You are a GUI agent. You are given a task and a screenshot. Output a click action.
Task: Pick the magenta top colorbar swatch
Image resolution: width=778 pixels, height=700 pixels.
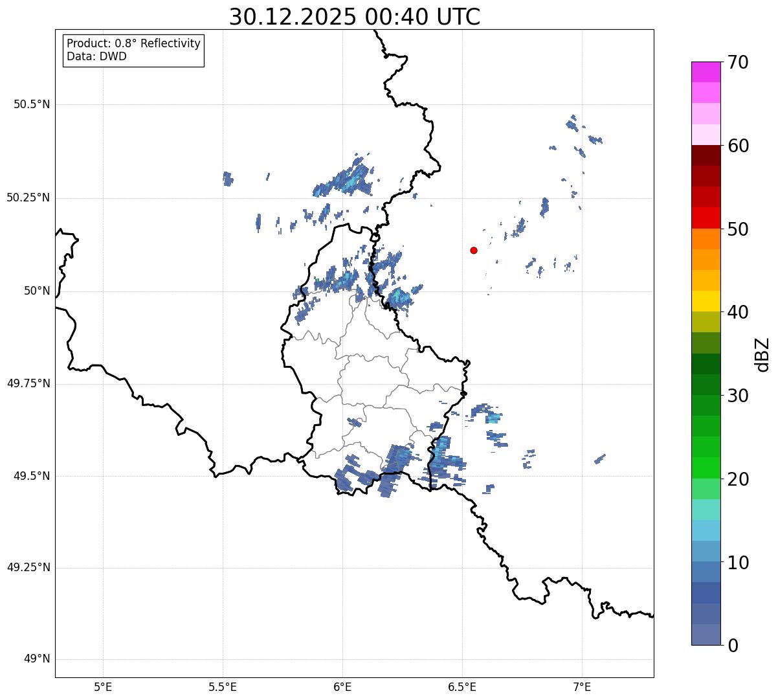[x=706, y=72]
